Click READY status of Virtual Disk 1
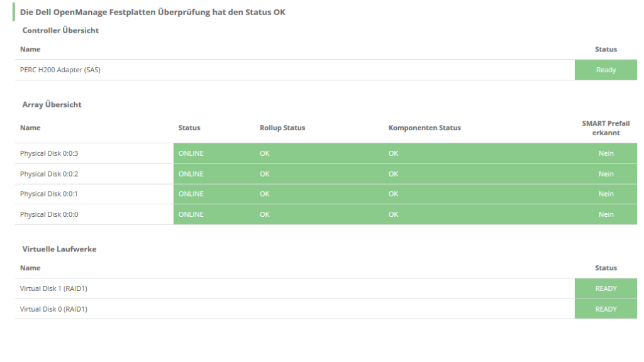 pyautogui.click(x=606, y=288)
